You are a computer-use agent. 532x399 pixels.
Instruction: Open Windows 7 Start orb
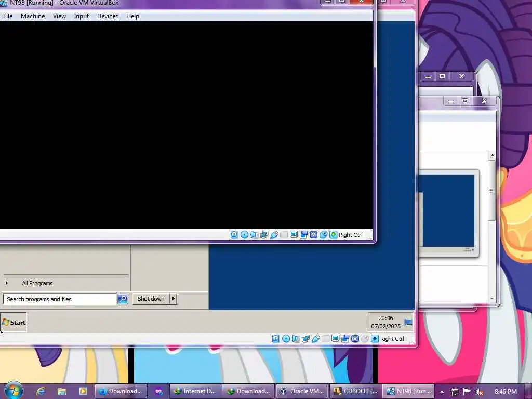(14, 391)
